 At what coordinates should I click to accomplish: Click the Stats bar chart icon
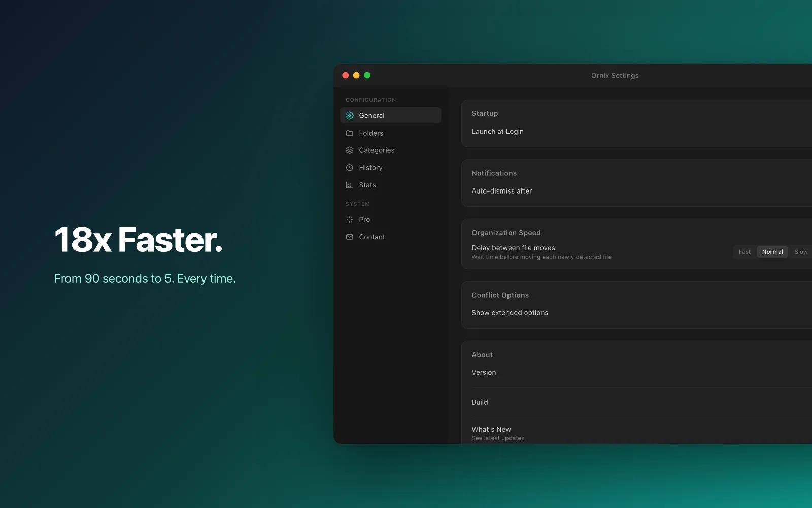tap(350, 185)
